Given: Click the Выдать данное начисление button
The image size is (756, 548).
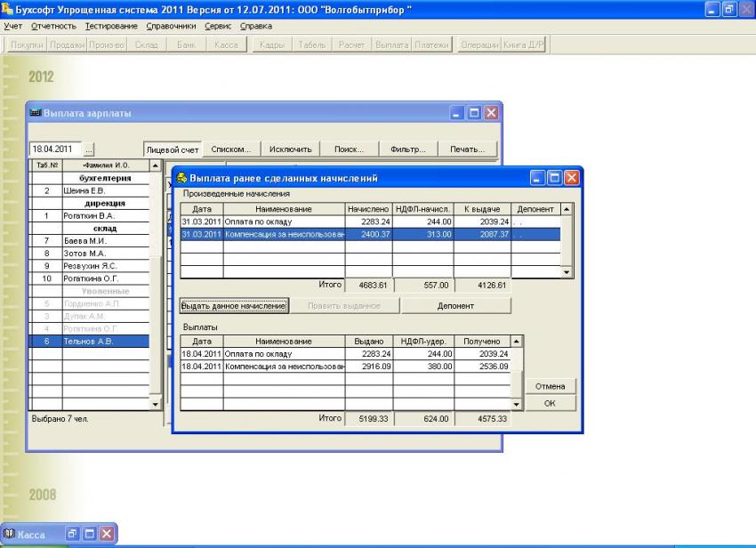Looking at the screenshot, I should pyautogui.click(x=234, y=305).
